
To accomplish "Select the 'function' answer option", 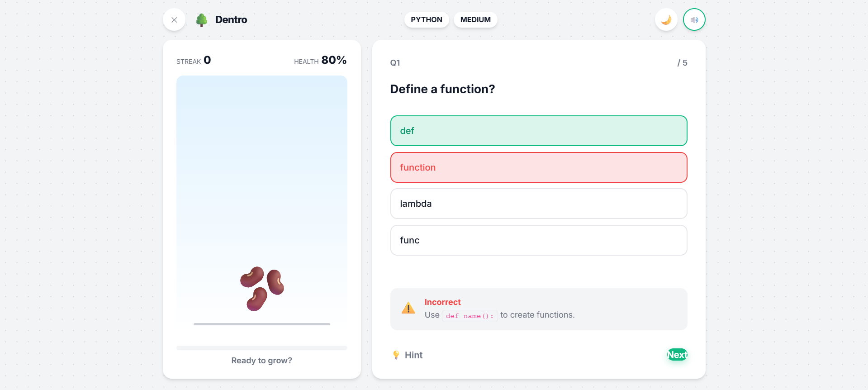I will pyautogui.click(x=538, y=167).
